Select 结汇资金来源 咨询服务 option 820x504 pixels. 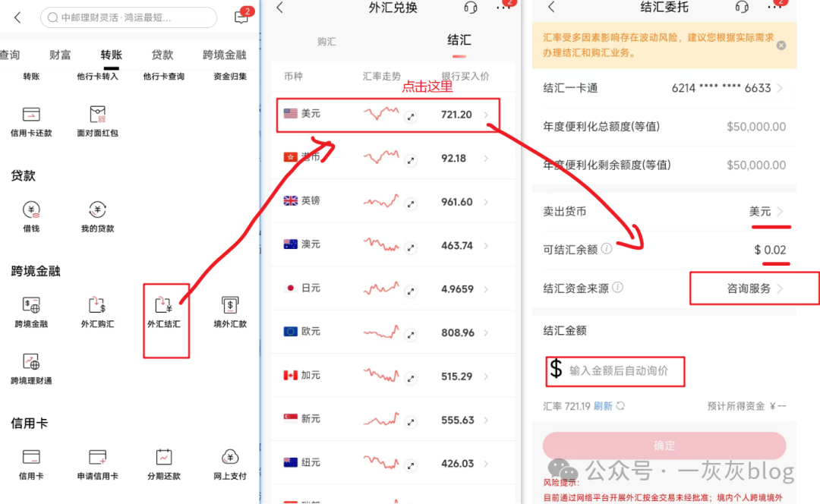click(754, 288)
